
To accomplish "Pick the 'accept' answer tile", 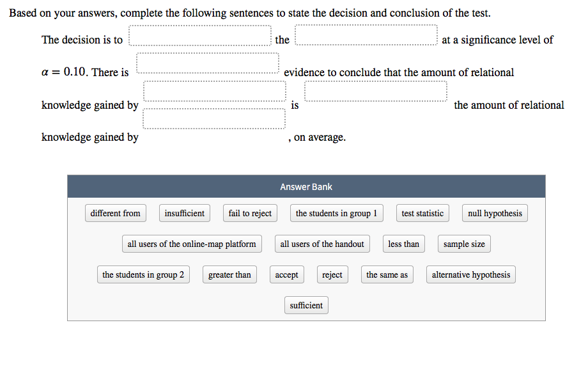I will pyautogui.click(x=287, y=275).
